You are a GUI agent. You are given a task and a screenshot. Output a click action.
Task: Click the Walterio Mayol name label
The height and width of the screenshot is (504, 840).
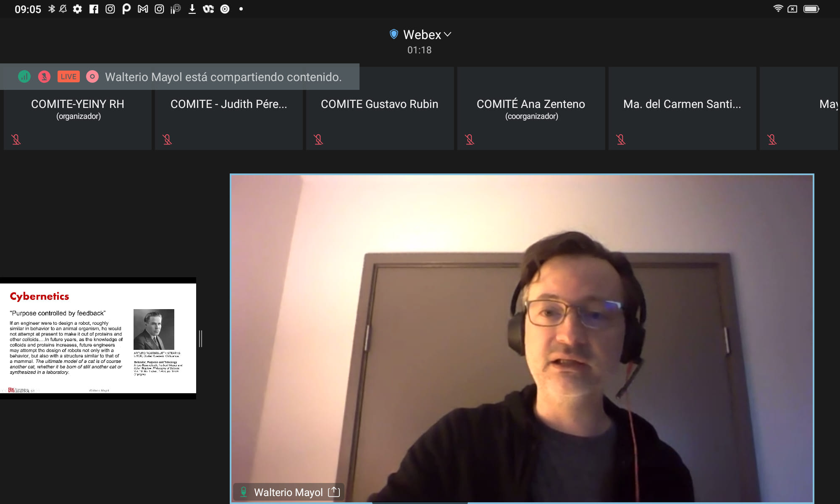pos(288,492)
